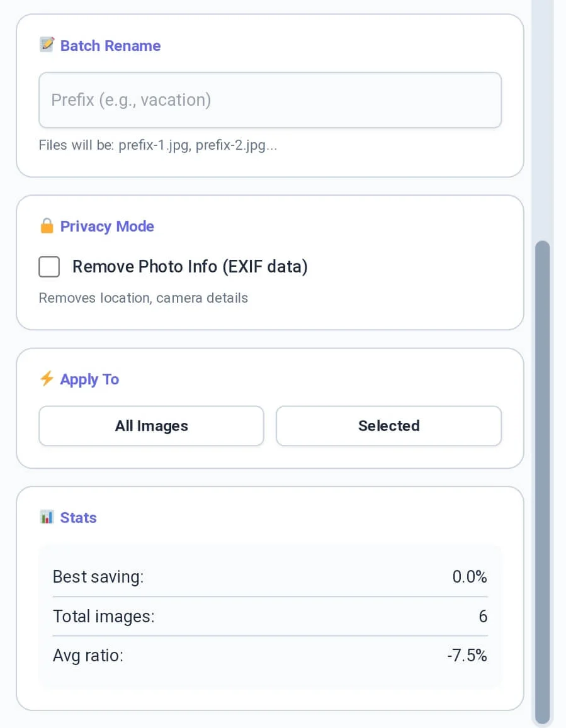Select the All Images button
The image size is (566, 728).
(151, 426)
